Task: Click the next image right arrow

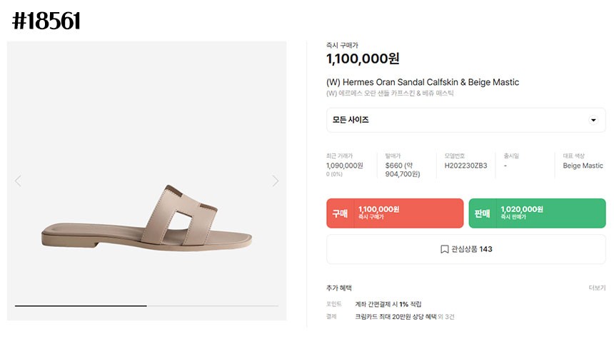Action: (x=276, y=181)
